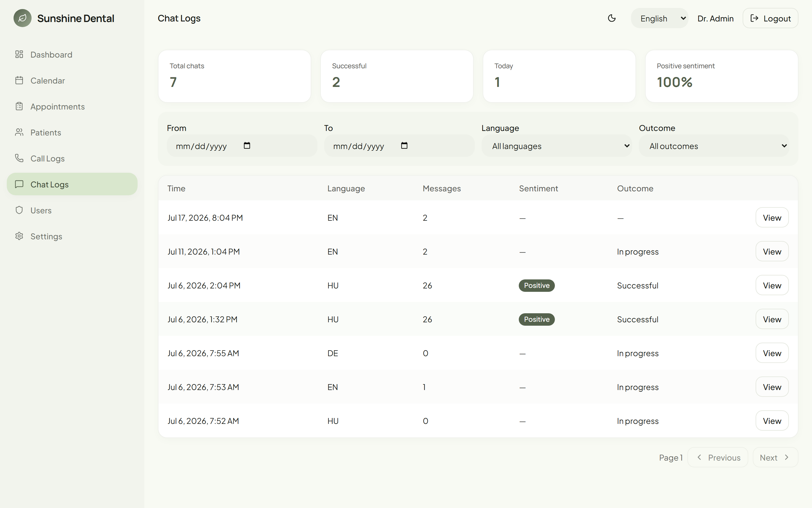Click the Successful stat card
Screen dimensions: 812x508
397,76
